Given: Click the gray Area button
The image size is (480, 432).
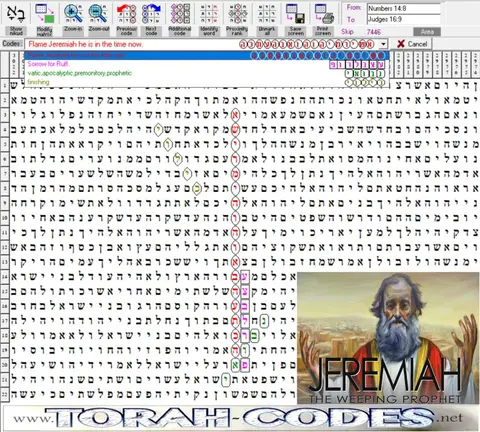Looking at the screenshot, I should tap(427, 32).
